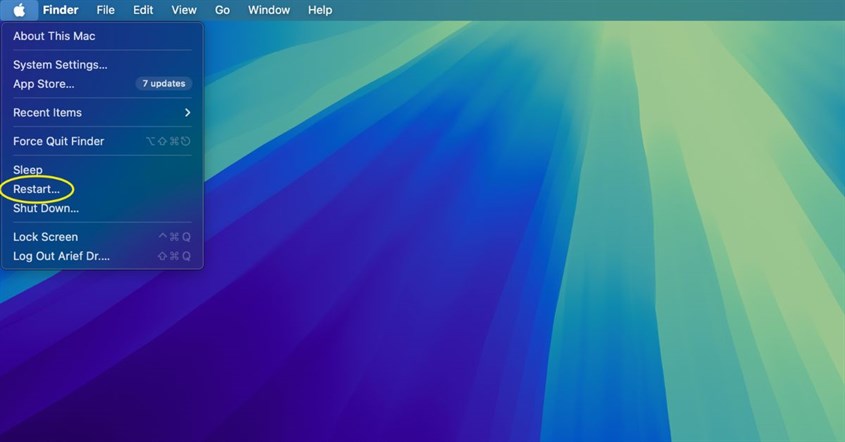The width and height of the screenshot is (845, 442).
Task: Open System Settings from Apple menu
Action: click(60, 65)
